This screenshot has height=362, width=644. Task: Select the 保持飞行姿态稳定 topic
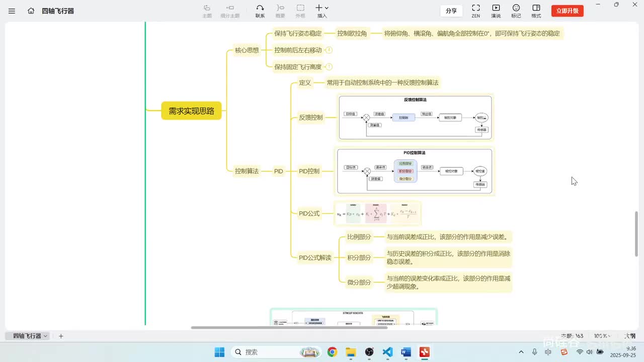point(298,34)
